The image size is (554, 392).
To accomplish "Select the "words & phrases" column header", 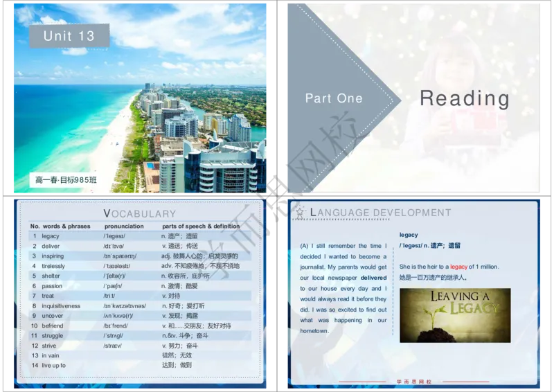I will coord(66,226).
